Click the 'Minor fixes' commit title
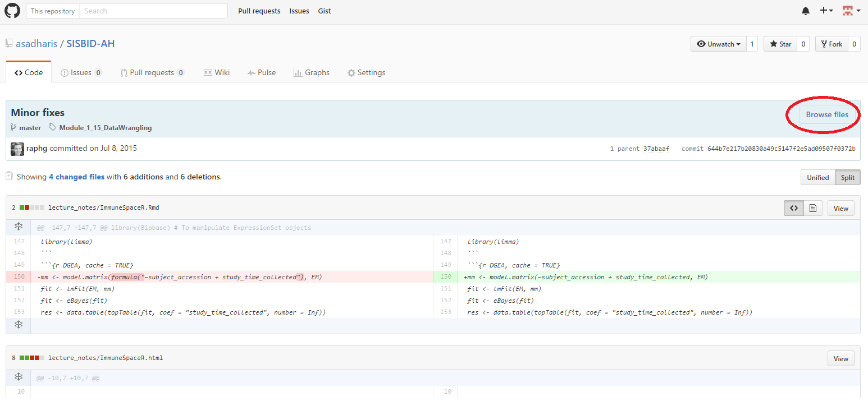 (38, 113)
